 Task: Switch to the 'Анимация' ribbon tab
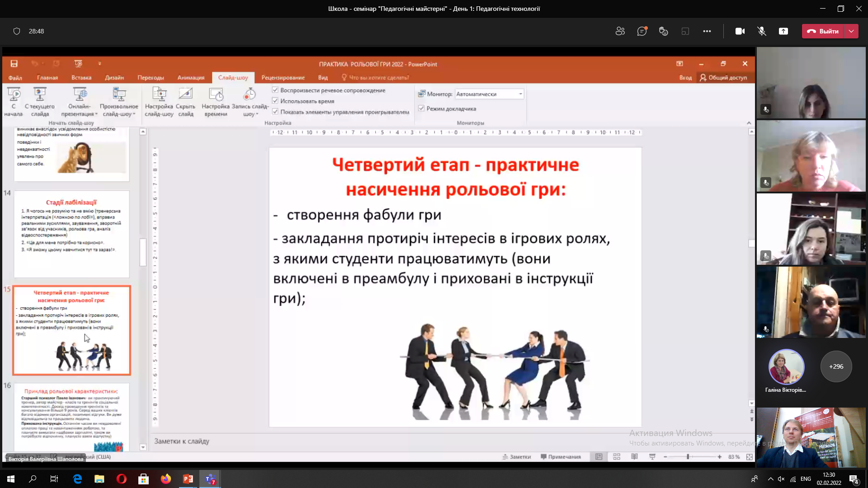(191, 78)
